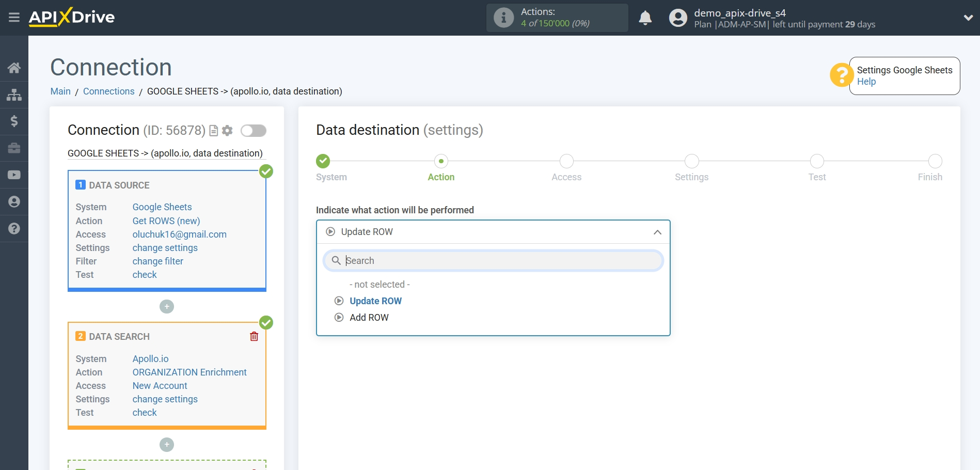Click the copy document icon next to the connection ID
This screenshot has width=980, height=470.
pyautogui.click(x=213, y=131)
